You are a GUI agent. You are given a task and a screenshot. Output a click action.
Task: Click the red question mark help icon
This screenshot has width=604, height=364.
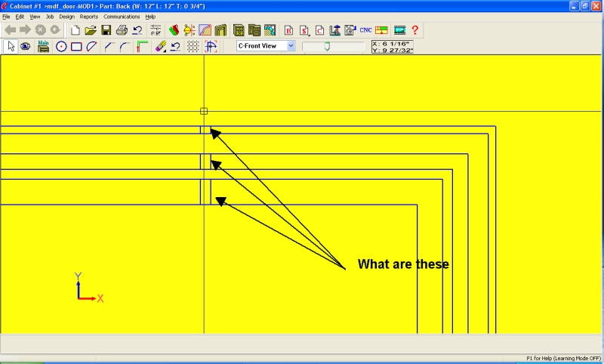(x=415, y=30)
